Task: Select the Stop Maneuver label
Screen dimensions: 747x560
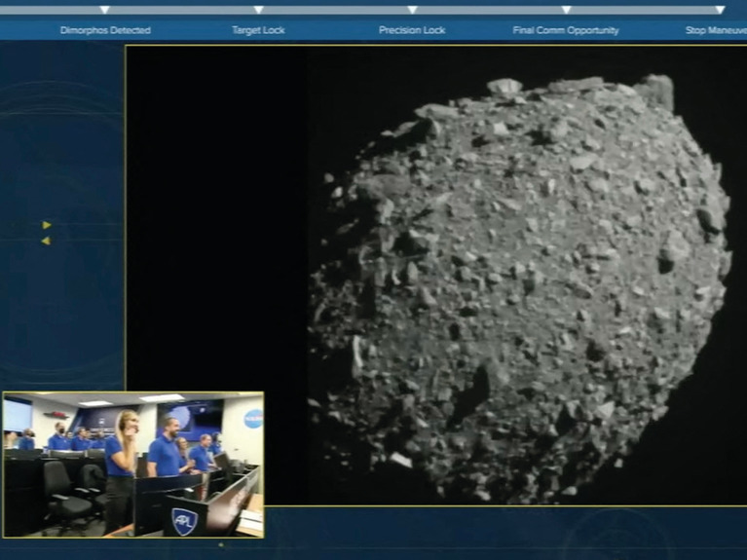Action: [716, 30]
